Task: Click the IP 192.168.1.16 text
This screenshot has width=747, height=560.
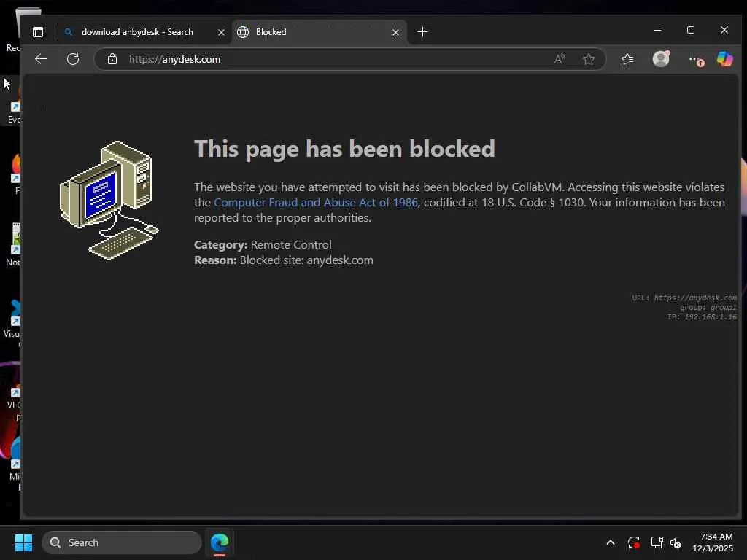Action: coord(702,316)
